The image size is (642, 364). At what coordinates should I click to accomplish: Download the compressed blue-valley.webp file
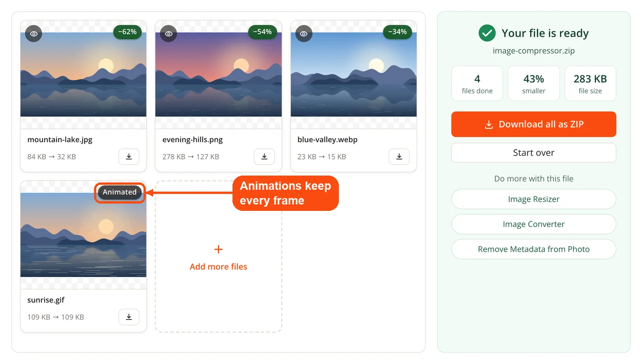point(399,157)
